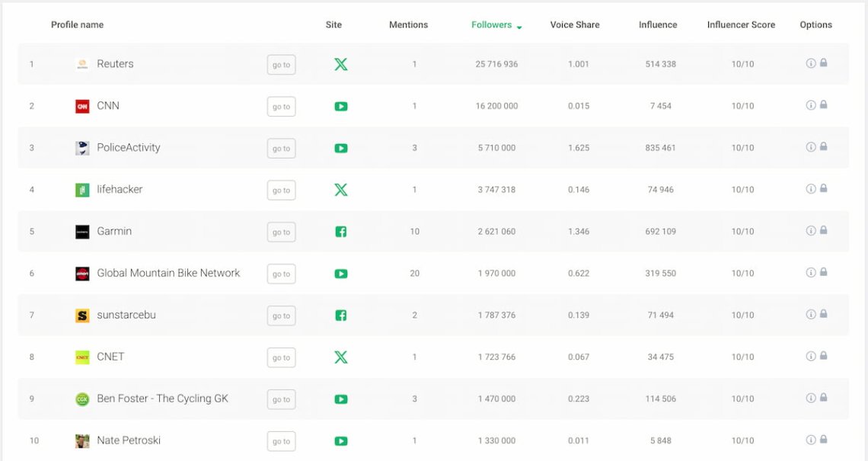Screen dimensions: 868x461
Task: Click the X site icon for CNET
Action: click(341, 357)
